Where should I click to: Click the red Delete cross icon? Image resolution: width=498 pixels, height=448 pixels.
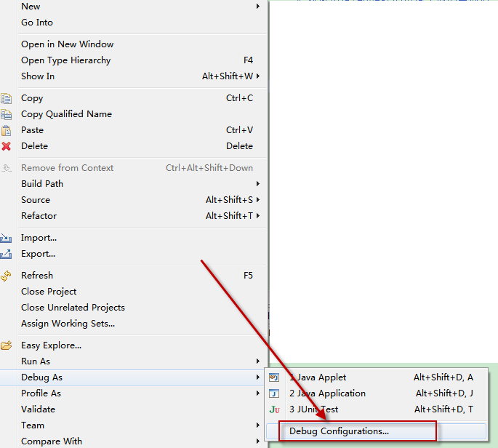click(6, 146)
